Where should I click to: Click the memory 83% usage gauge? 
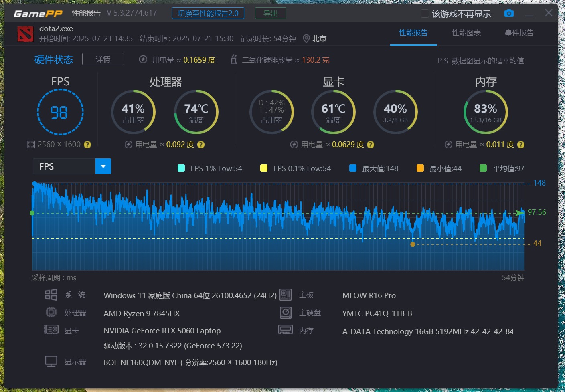pyautogui.click(x=486, y=112)
